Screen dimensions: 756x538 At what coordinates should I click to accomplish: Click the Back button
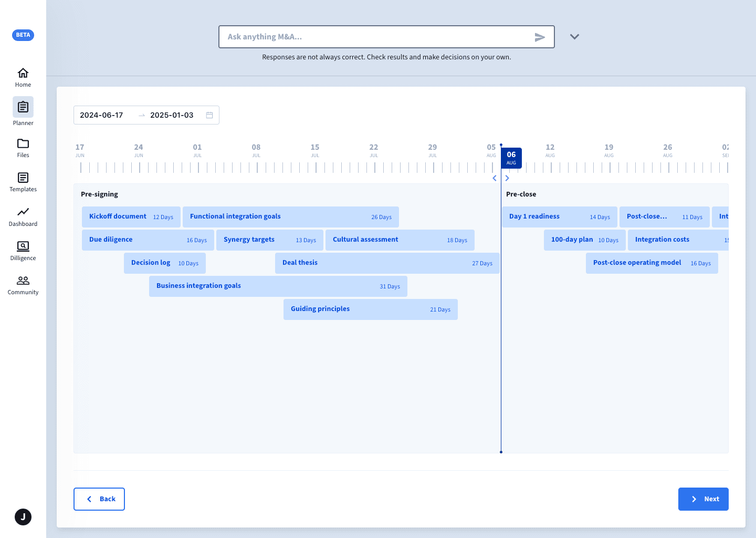(x=99, y=499)
